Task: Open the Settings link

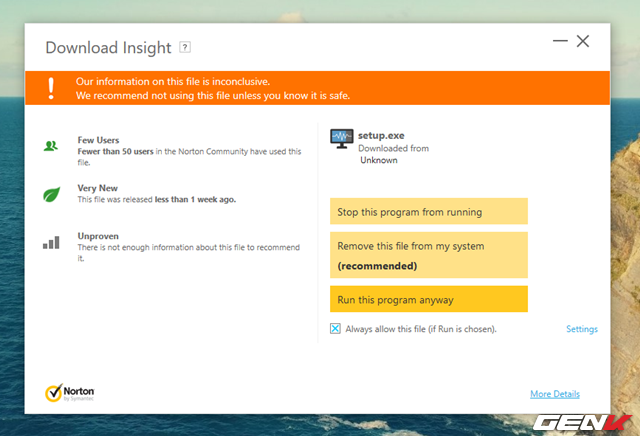Action: (581, 329)
